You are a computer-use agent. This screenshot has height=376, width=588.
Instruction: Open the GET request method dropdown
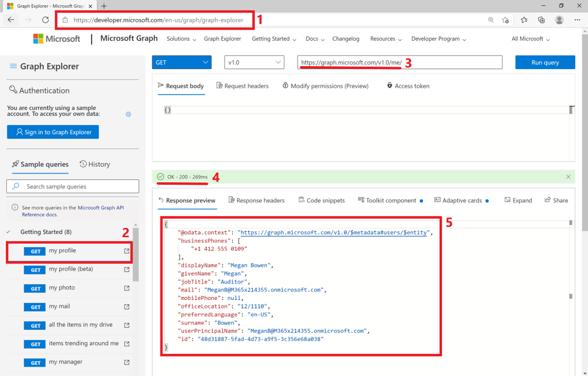[x=181, y=62]
